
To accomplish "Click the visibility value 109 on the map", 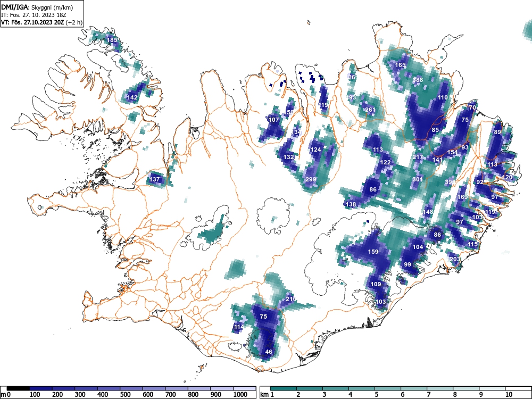I will click(x=376, y=284).
